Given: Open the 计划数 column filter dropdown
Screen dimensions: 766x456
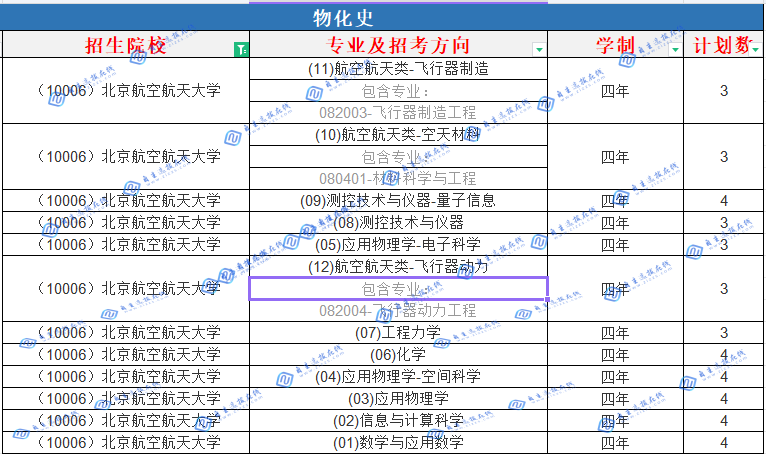Looking at the screenshot, I should (756, 49).
